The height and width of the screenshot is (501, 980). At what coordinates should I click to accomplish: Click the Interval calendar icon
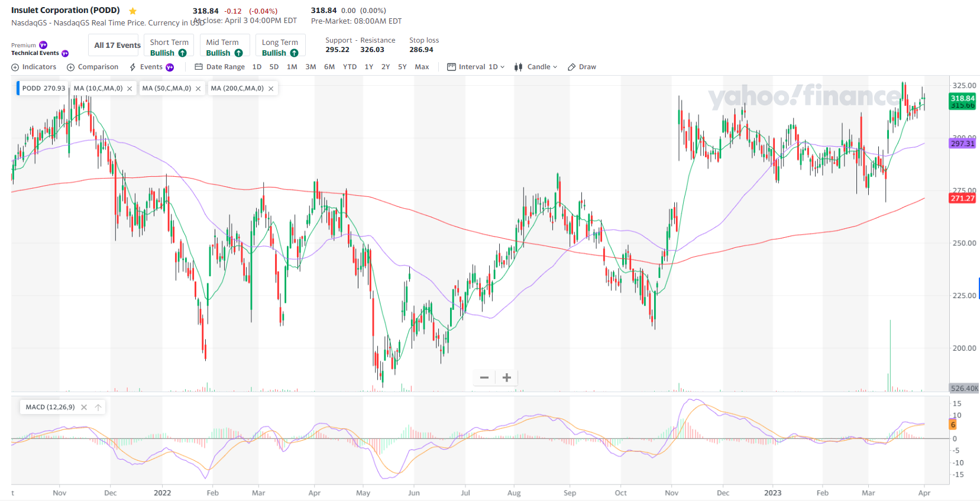[x=451, y=67]
